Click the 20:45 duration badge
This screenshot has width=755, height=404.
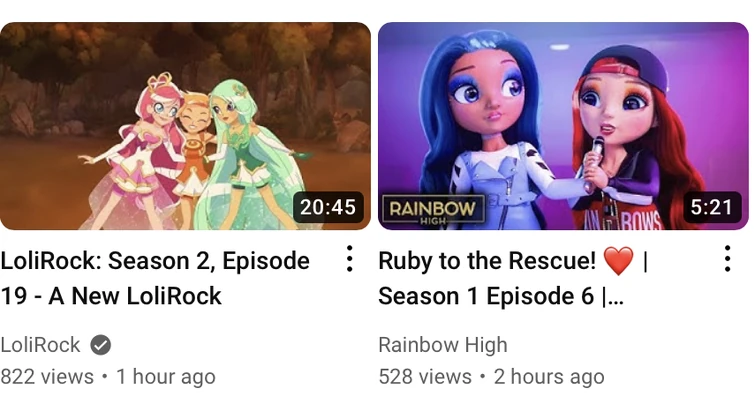[x=328, y=207]
